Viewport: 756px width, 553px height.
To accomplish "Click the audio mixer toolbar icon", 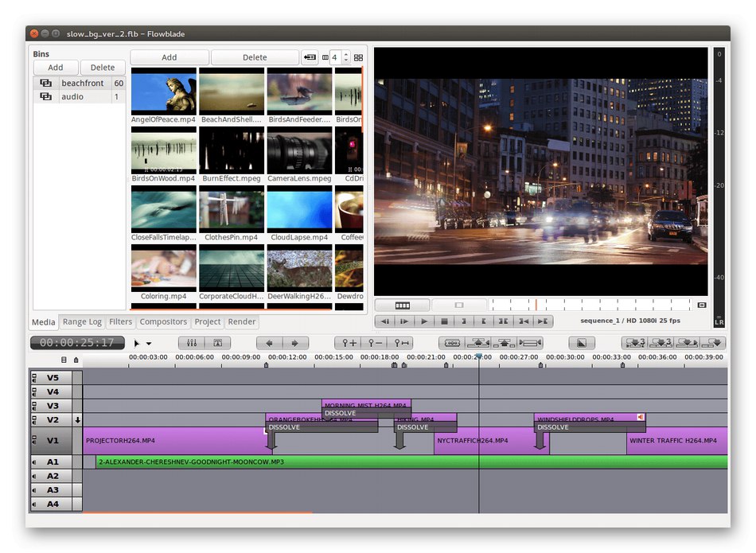I will point(192,343).
